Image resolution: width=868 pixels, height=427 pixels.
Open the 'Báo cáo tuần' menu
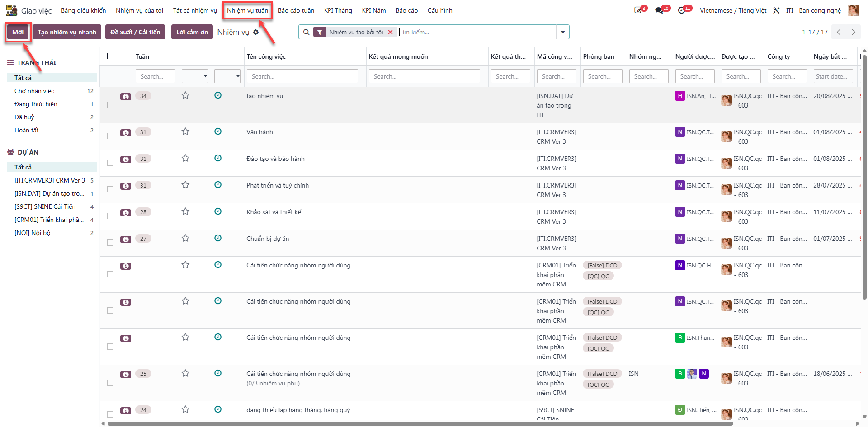pyautogui.click(x=296, y=10)
